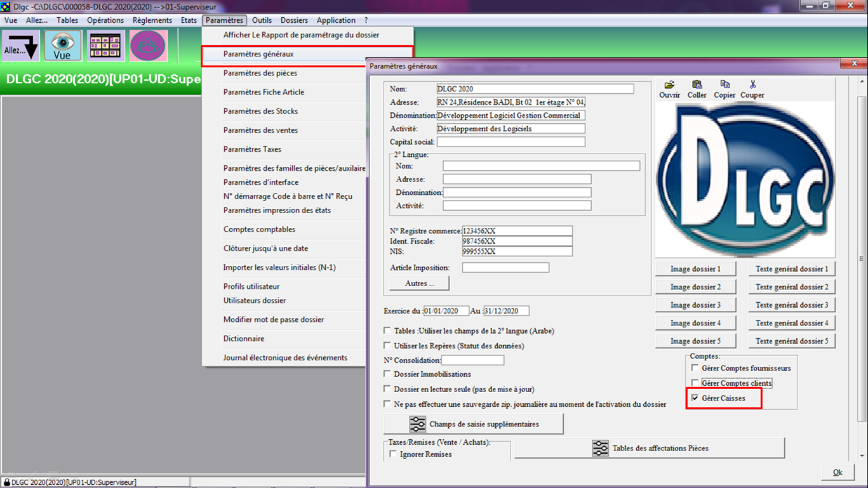Uncheck the Gérer Caisses checkbox
Screen dimensions: 868x488
[695, 398]
